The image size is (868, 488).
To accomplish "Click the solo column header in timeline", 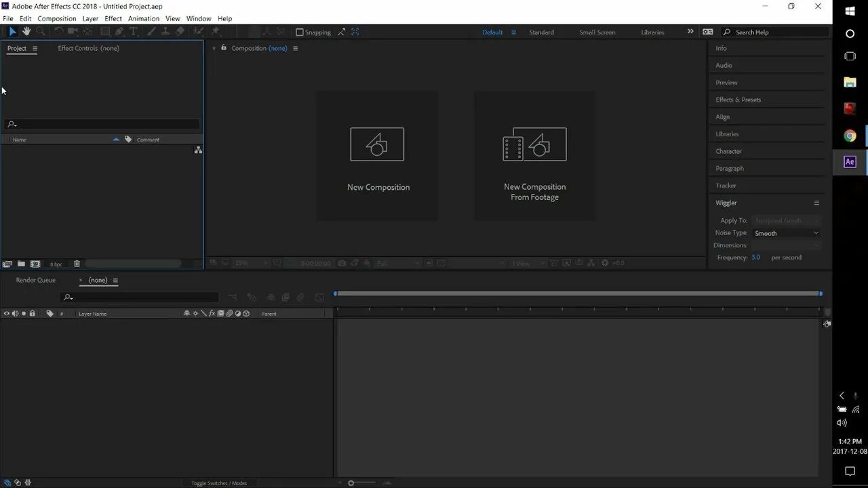I will 24,314.
